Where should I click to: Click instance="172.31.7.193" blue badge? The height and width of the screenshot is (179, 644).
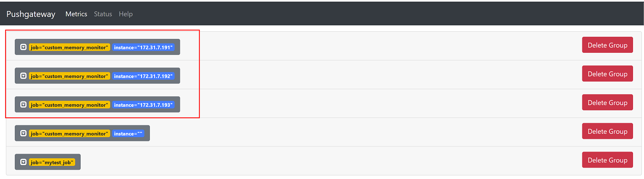(x=143, y=105)
